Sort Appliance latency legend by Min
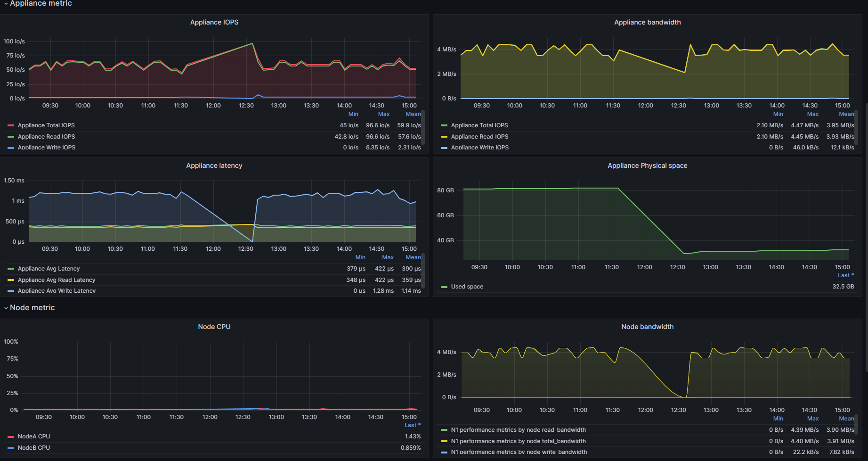The width and height of the screenshot is (868, 461). tap(360, 257)
